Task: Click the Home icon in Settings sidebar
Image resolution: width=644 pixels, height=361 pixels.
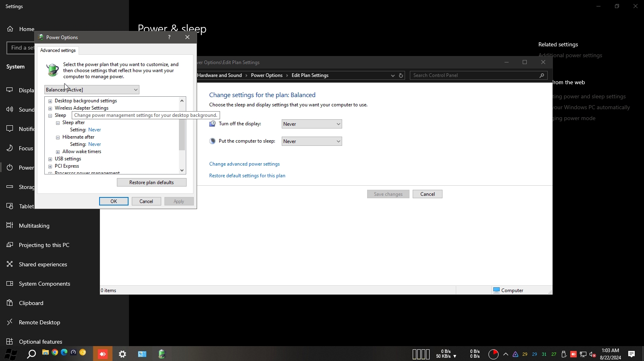Action: [x=10, y=29]
